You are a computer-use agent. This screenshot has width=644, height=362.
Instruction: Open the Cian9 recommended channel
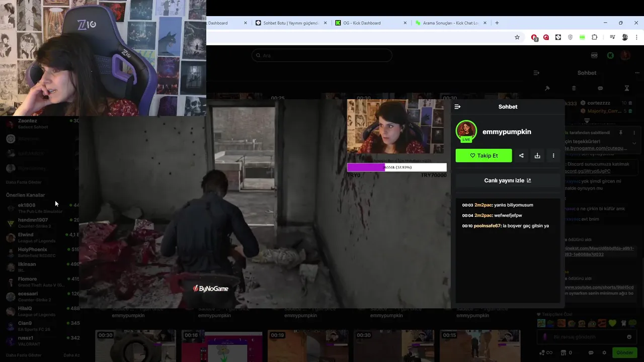[x=42, y=326]
